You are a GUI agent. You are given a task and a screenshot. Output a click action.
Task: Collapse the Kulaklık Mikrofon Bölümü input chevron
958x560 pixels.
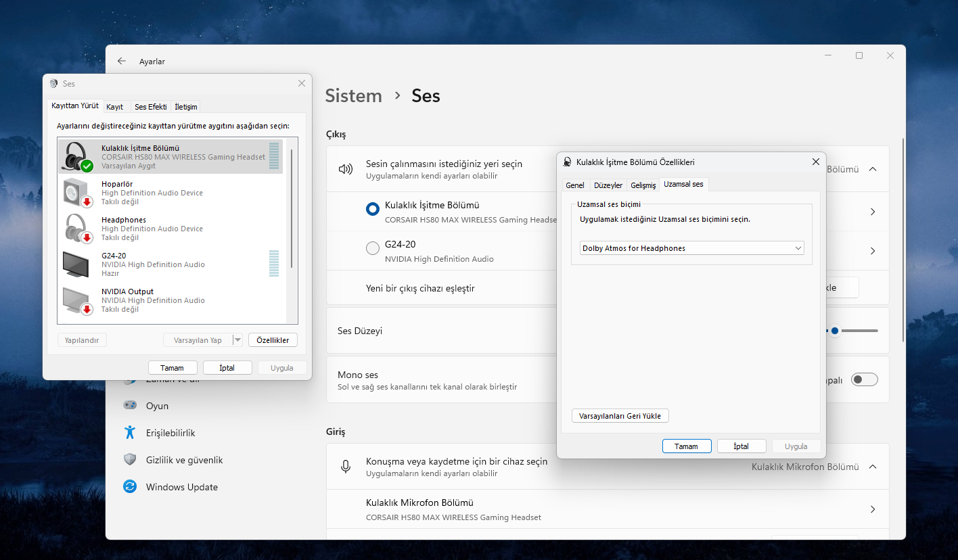click(x=873, y=467)
